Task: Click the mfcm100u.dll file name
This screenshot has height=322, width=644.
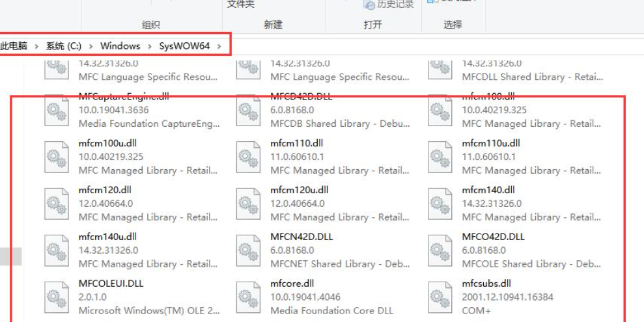Action: click(x=107, y=144)
